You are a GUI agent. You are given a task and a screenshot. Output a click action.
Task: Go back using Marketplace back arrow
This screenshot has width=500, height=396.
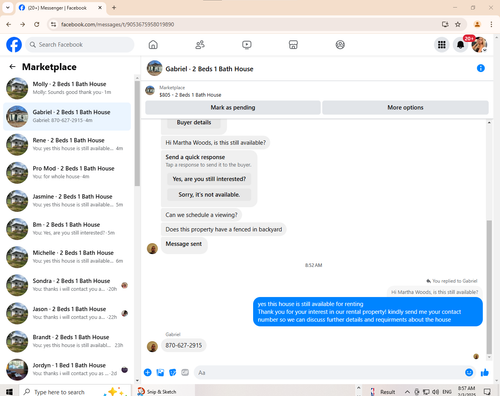[12, 67]
